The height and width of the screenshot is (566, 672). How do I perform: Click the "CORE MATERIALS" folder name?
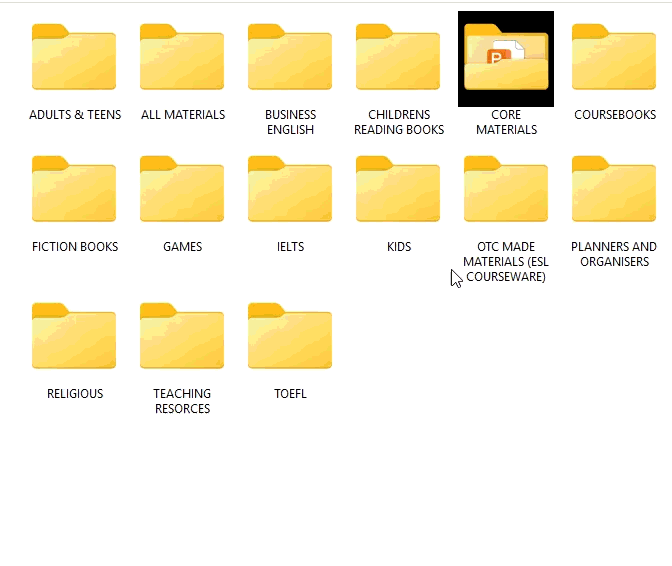pos(507,122)
